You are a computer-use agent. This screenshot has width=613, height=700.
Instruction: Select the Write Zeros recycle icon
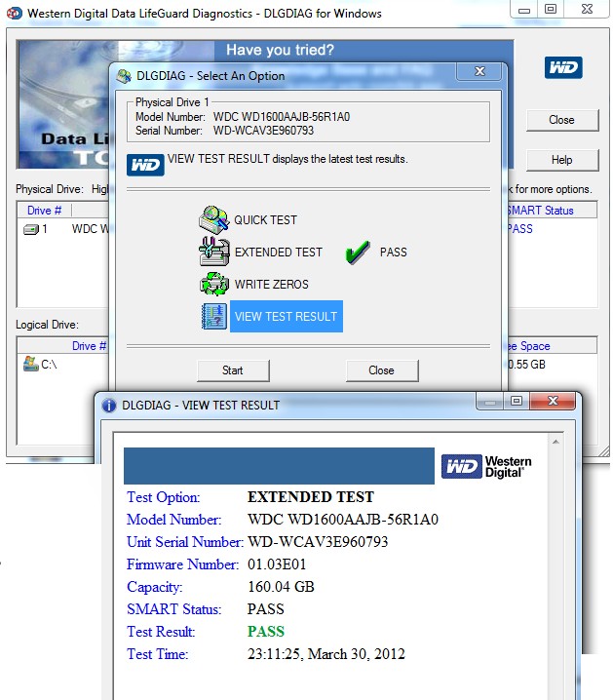(x=214, y=284)
